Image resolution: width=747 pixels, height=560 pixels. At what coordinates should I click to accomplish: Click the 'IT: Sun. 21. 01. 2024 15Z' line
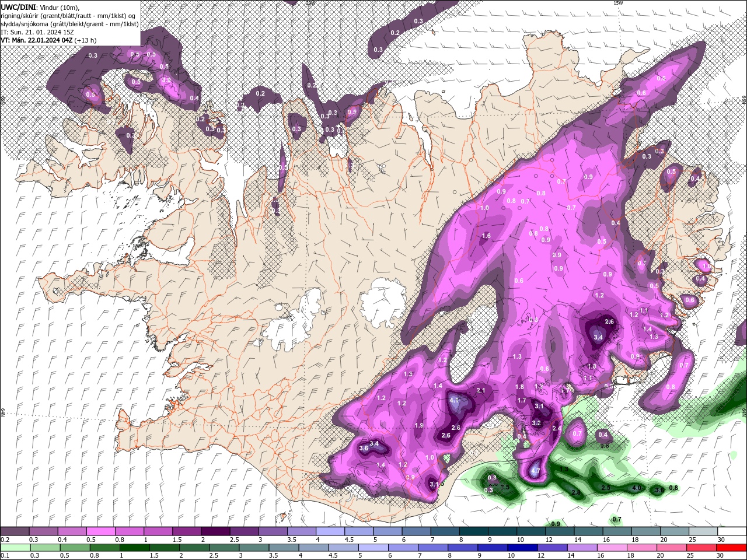(x=37, y=32)
